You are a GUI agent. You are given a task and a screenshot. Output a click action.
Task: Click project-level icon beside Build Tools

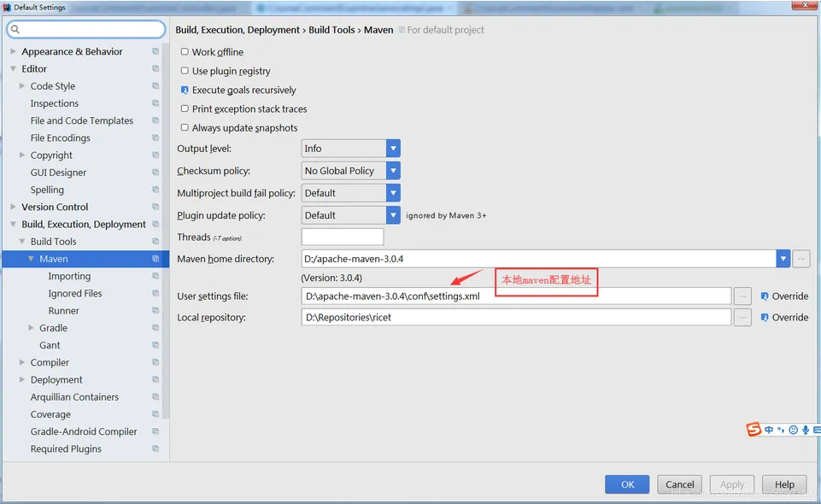[x=155, y=241]
